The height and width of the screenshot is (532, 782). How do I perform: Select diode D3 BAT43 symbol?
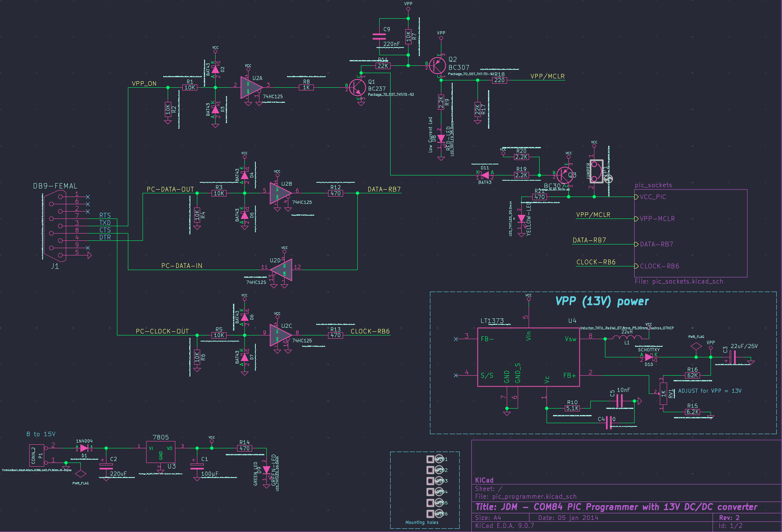click(215, 110)
